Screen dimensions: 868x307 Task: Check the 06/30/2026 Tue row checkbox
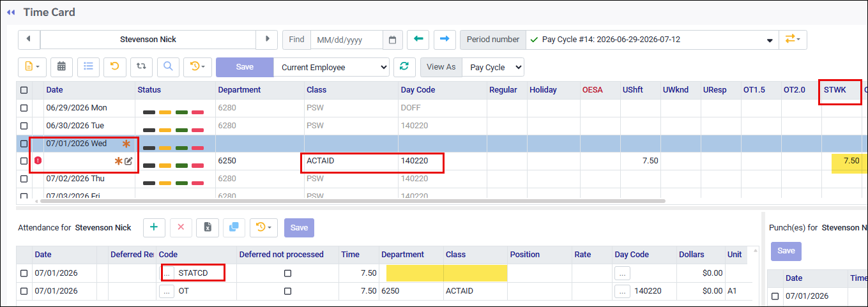point(24,126)
